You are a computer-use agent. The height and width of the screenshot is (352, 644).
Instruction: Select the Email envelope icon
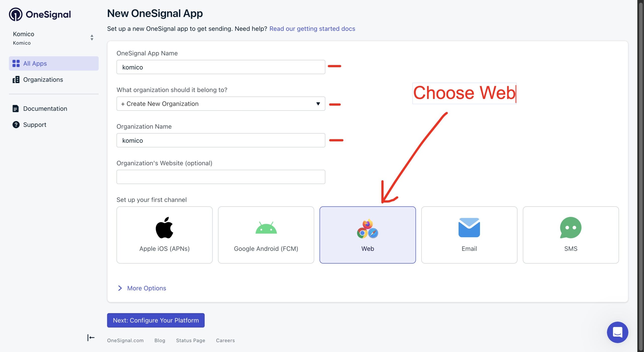coord(469,227)
